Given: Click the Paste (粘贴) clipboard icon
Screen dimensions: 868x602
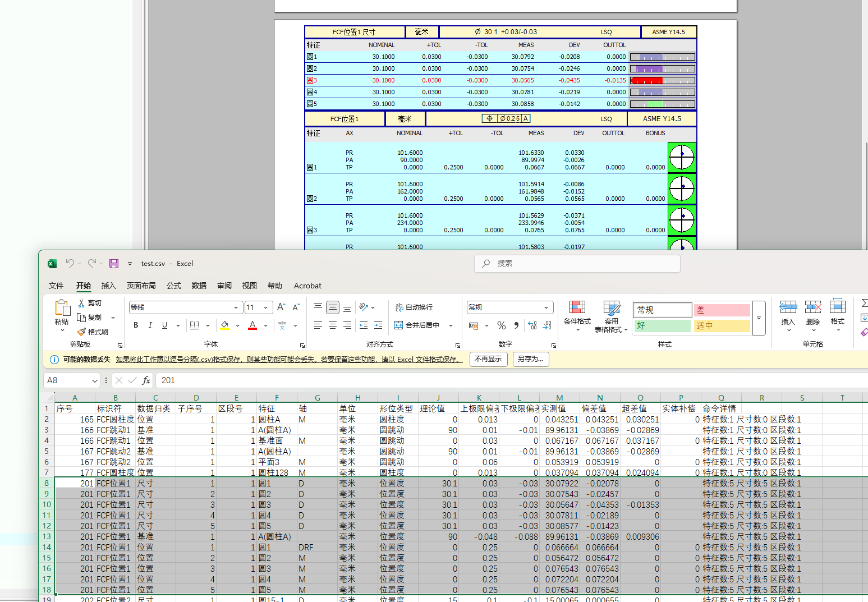Looking at the screenshot, I should point(62,307).
